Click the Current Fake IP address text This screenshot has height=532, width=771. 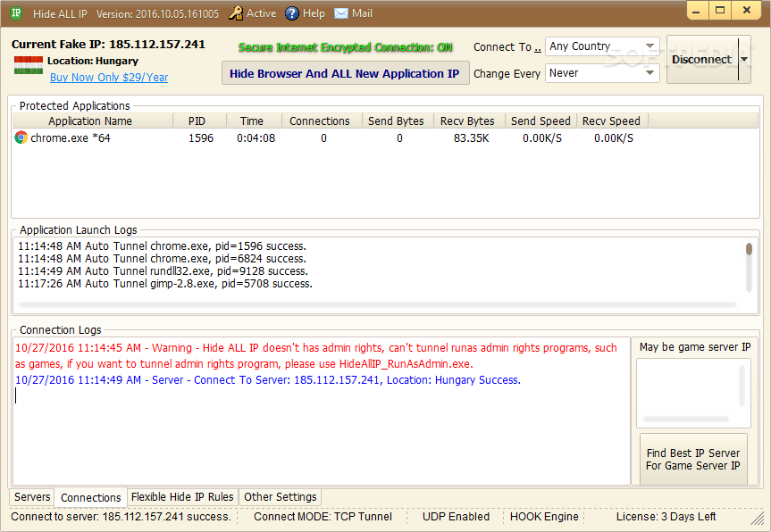click(x=108, y=45)
